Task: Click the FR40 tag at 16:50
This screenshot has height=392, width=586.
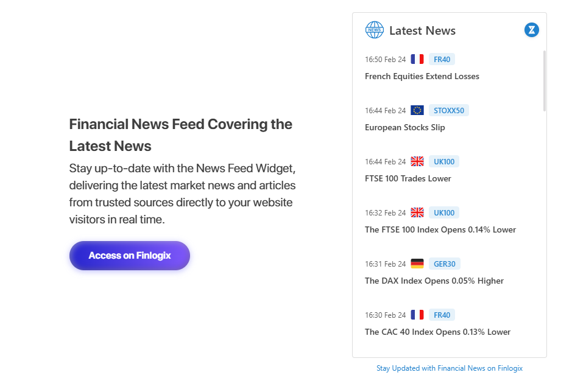Action: [x=442, y=59]
